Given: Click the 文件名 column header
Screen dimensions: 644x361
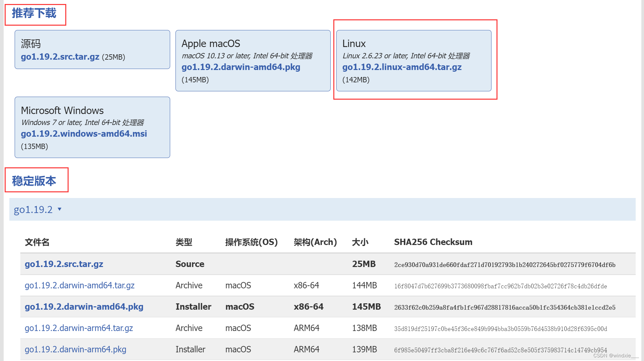Looking at the screenshot, I should [37, 242].
